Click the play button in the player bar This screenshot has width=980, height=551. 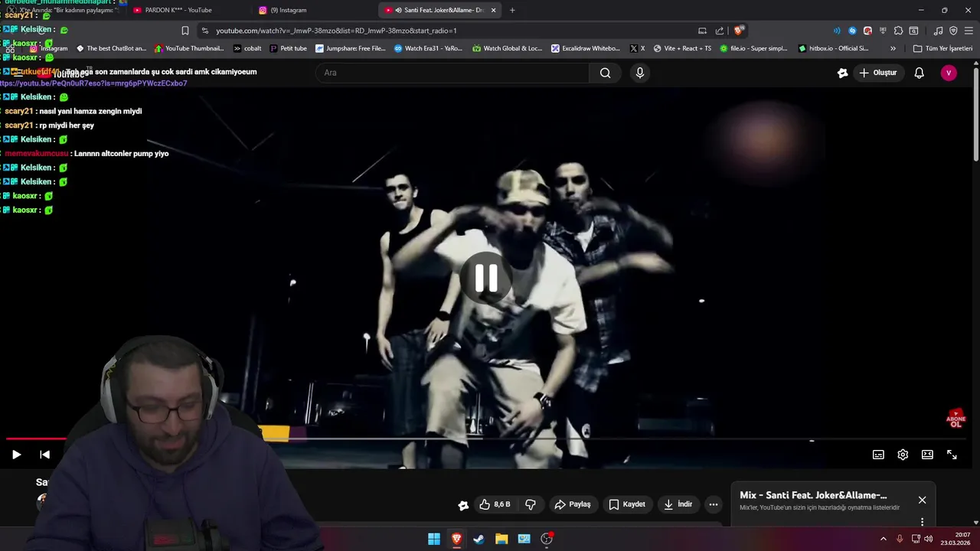tap(16, 455)
